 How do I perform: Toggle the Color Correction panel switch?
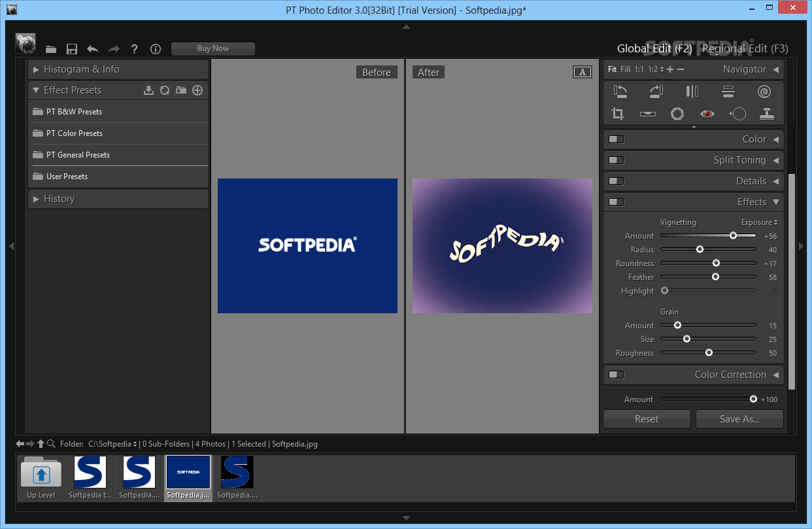click(617, 375)
